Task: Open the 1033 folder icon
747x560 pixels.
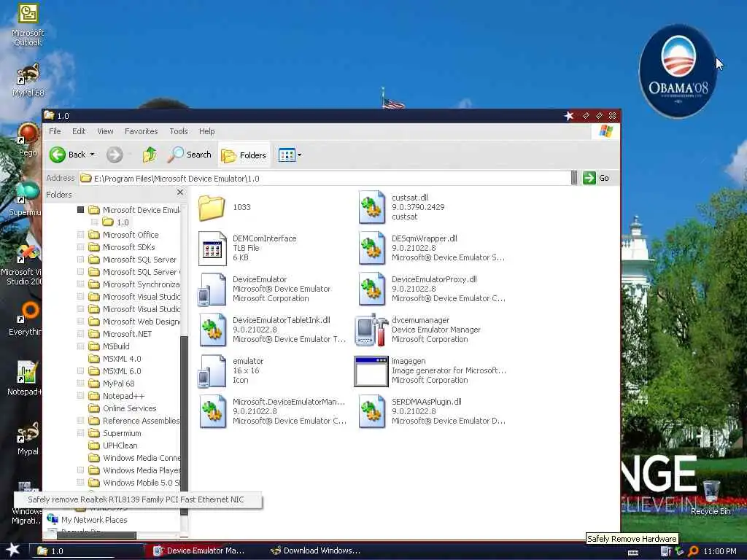Action: point(211,208)
